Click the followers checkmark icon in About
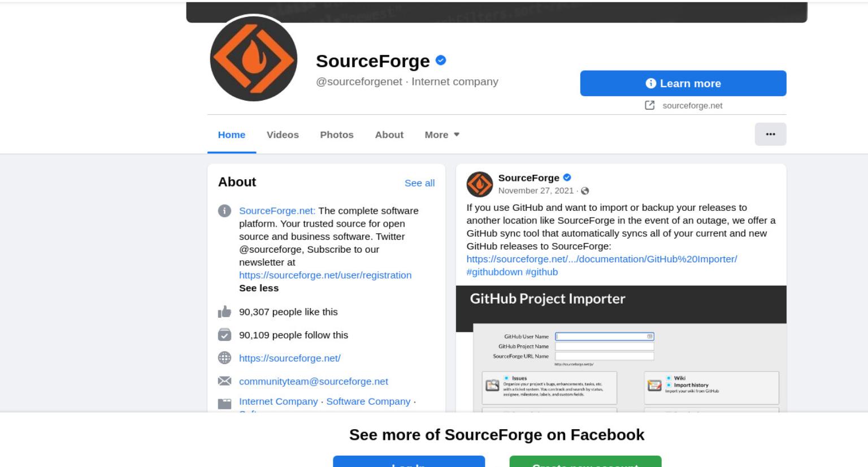 point(224,335)
